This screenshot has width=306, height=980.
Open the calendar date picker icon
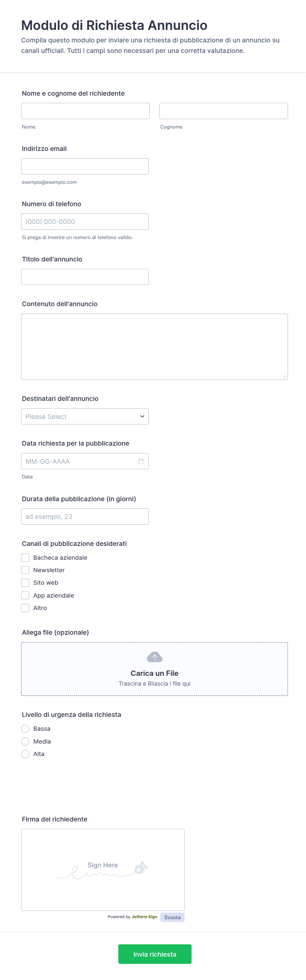141,461
